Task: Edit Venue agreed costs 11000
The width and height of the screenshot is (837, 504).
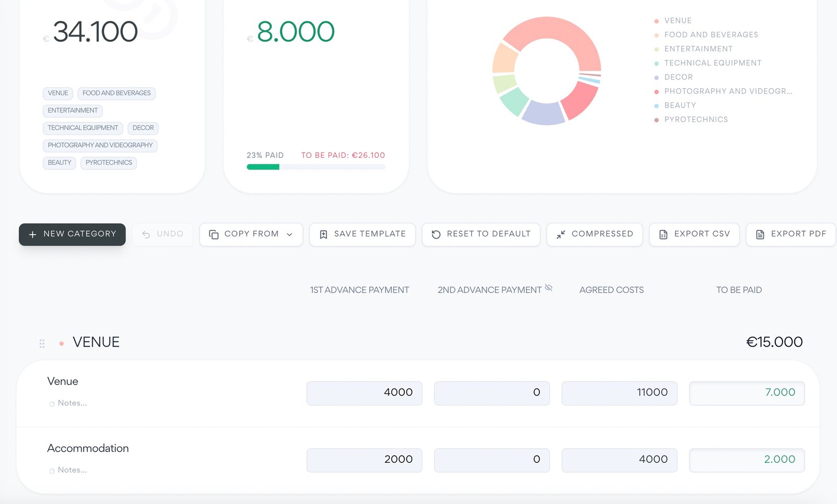Action: point(620,393)
